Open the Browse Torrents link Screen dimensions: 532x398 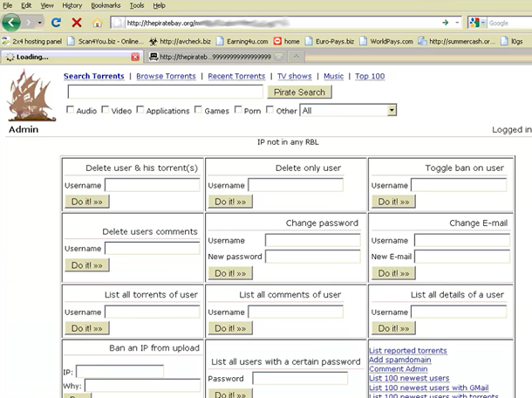pyautogui.click(x=166, y=76)
